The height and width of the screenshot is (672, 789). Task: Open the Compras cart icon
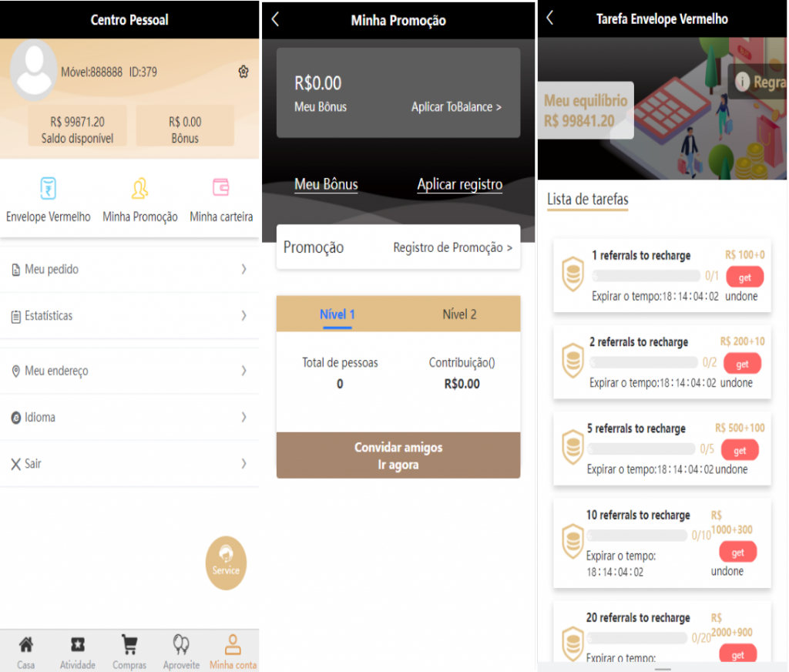pos(129,644)
